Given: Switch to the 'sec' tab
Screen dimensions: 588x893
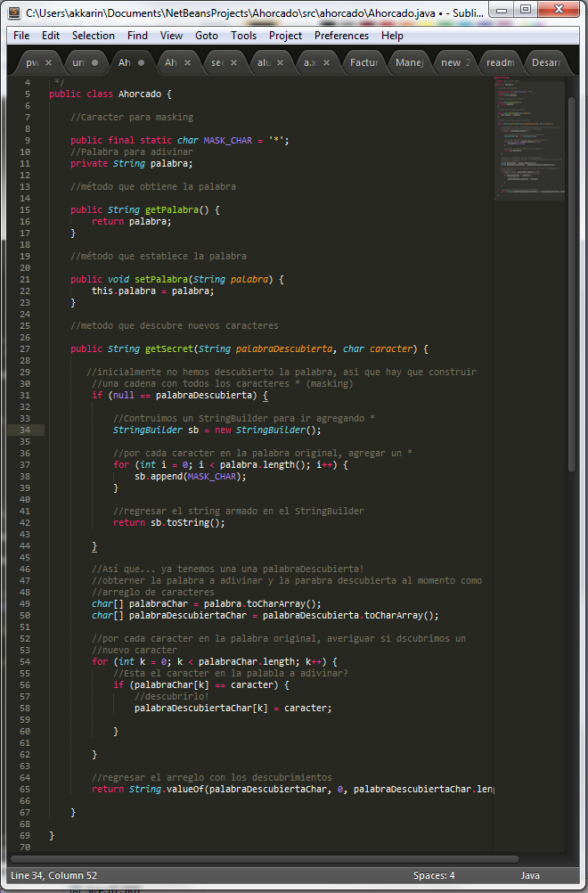Looking at the screenshot, I should click(218, 62).
